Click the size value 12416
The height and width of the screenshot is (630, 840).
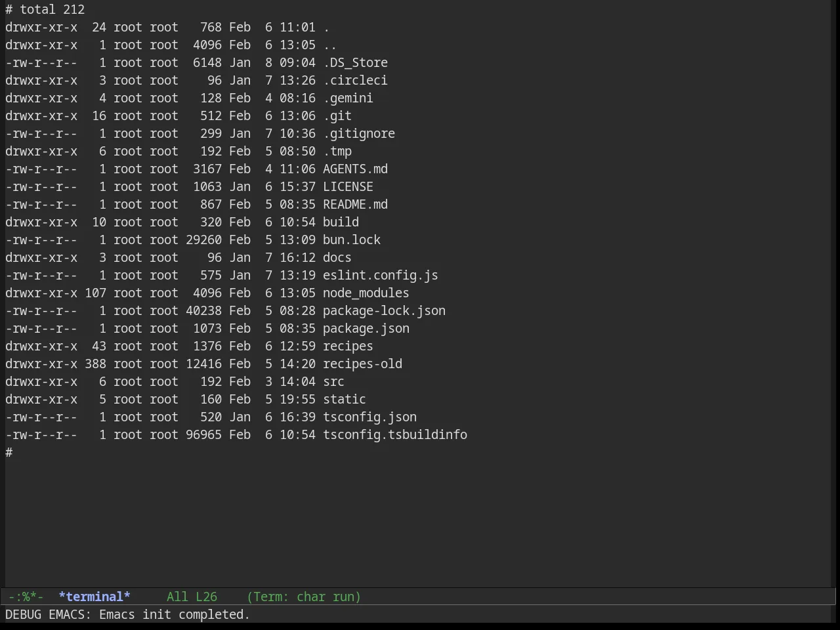click(203, 364)
